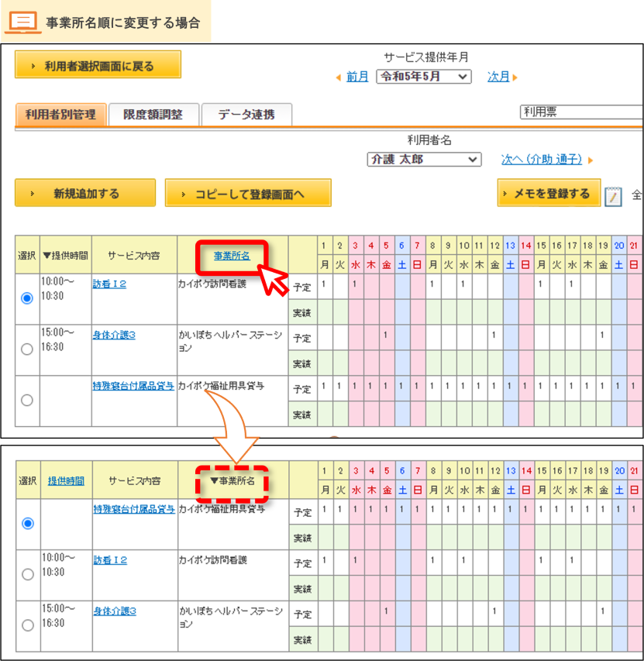Click the left arrow beside 前月

[x=339, y=77]
